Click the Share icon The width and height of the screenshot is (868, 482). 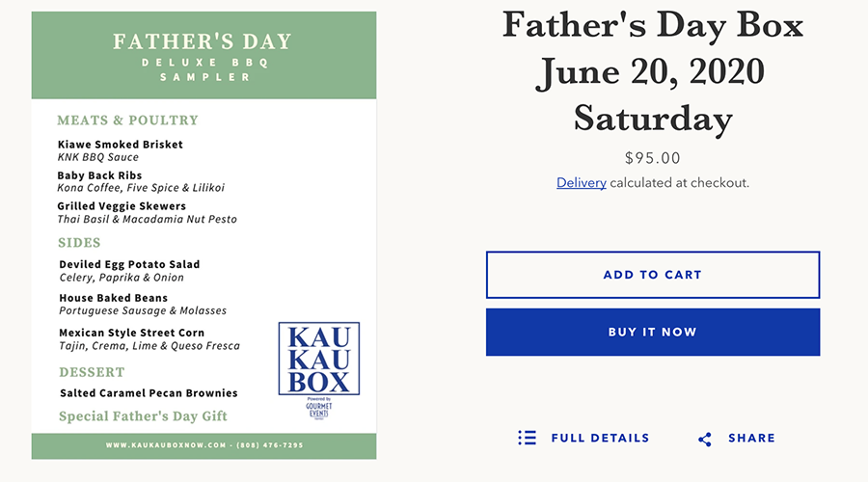pos(705,440)
